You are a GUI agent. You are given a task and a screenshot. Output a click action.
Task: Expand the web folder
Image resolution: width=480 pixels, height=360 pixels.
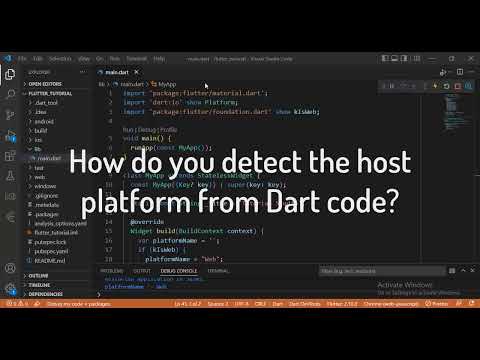(39, 177)
